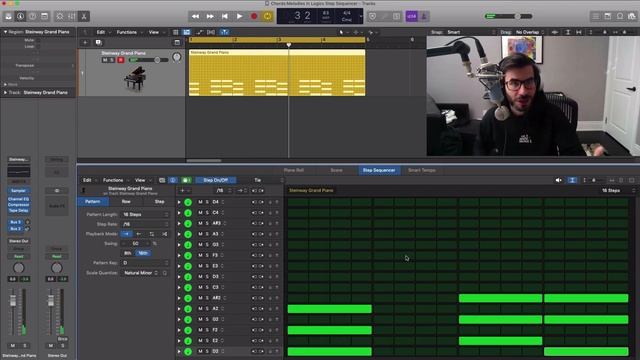Viewport: 640px width, 360px height.
Task: Toggle the Region Loop checkbox
Action: click(x=38, y=47)
